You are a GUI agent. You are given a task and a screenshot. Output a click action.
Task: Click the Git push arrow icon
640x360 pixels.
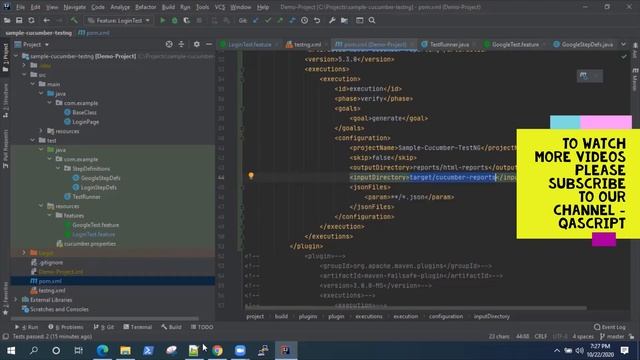[280, 20]
